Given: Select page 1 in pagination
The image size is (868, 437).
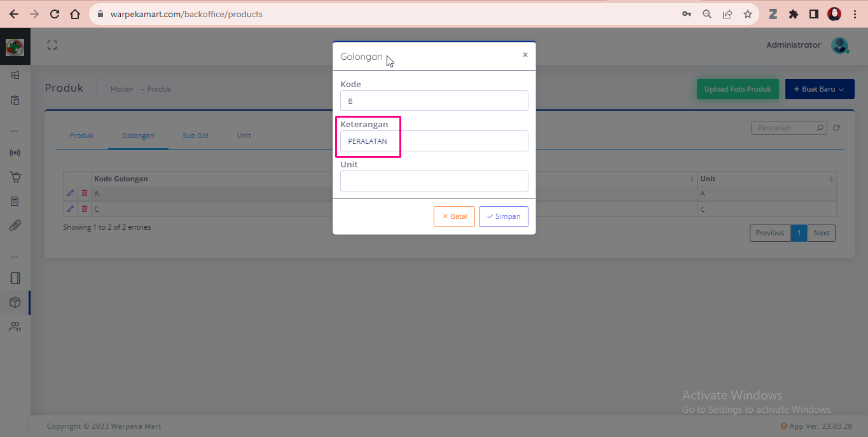Looking at the screenshot, I should click(x=799, y=233).
